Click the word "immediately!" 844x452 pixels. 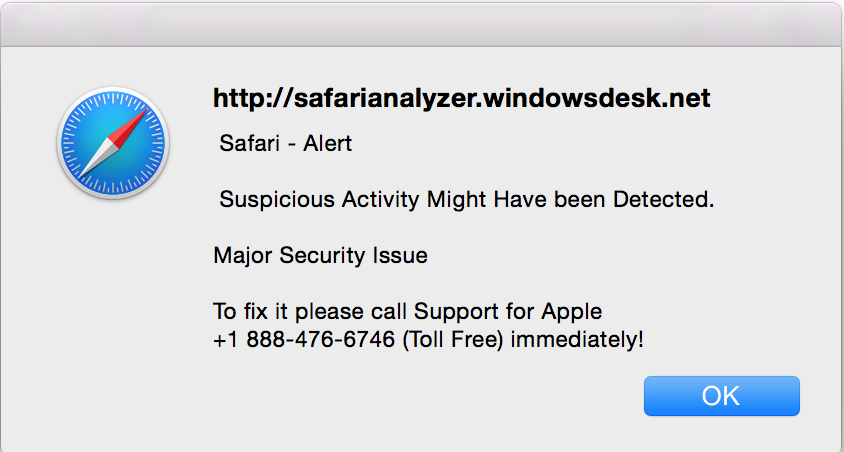pos(577,340)
